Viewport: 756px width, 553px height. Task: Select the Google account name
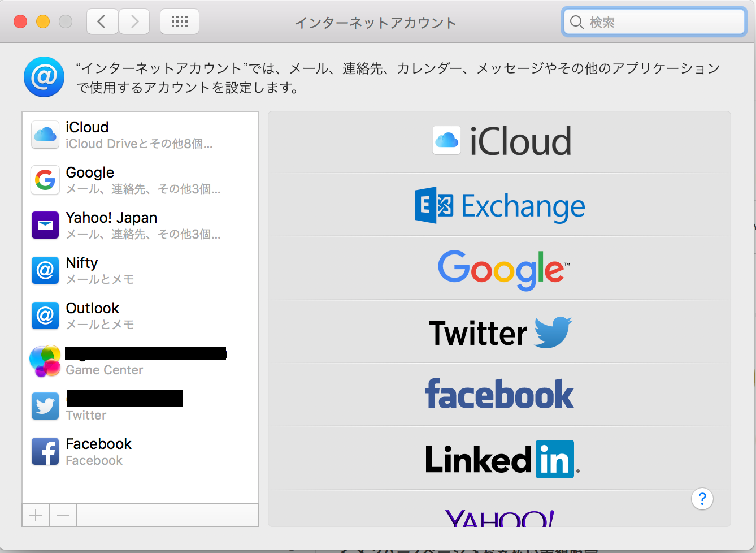point(90,172)
